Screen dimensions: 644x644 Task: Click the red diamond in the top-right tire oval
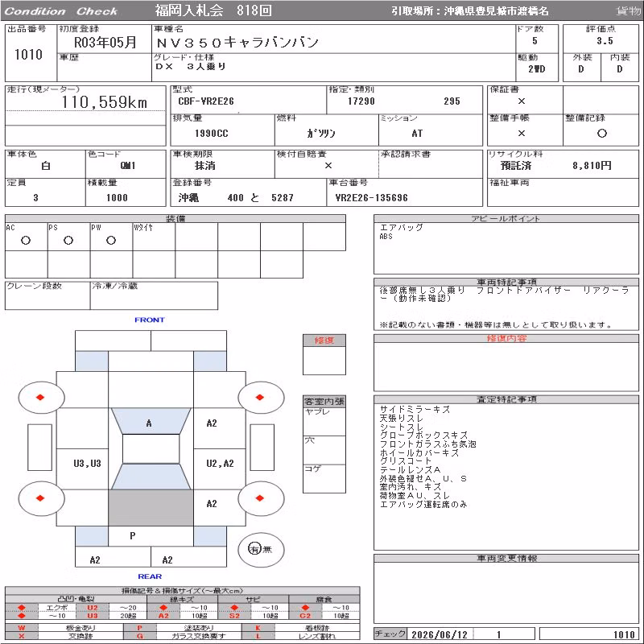tap(259, 397)
